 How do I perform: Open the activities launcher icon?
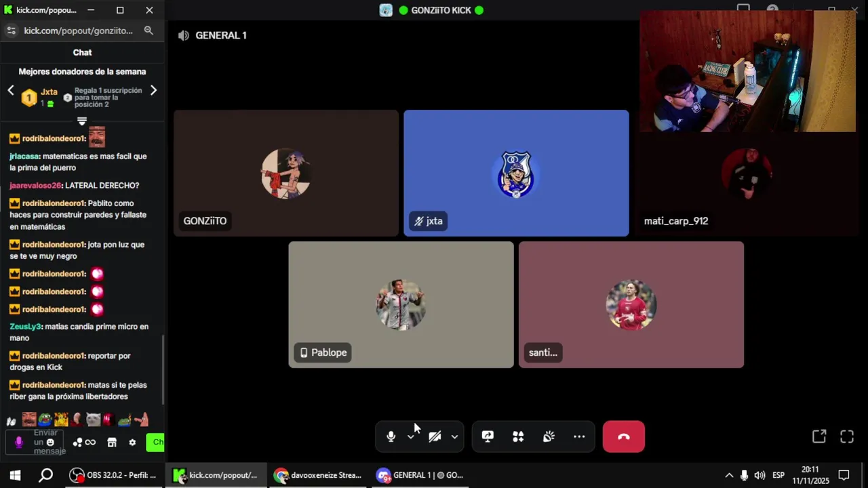point(518,436)
